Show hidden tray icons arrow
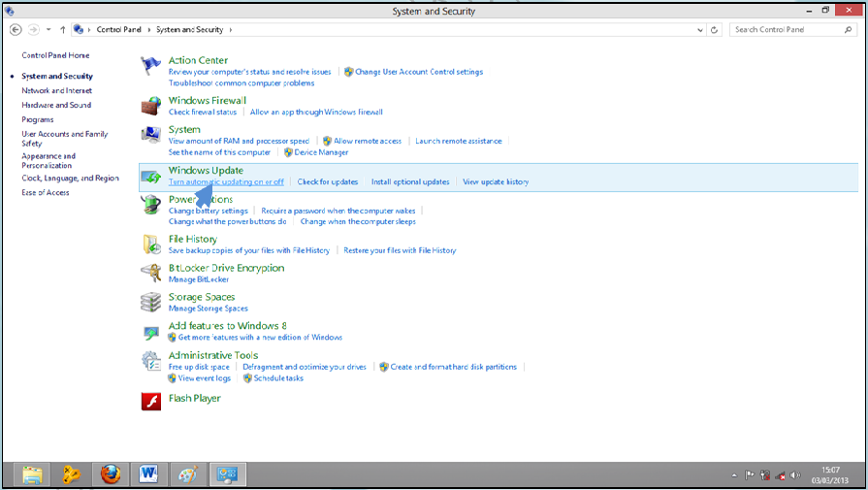Screen dimensions: 868x490 tap(734, 475)
